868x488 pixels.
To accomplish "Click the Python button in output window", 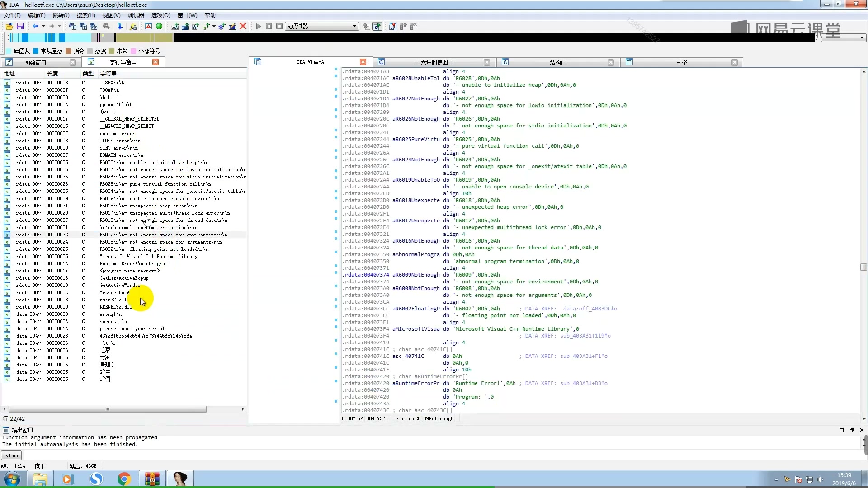I will pyautogui.click(x=11, y=455).
